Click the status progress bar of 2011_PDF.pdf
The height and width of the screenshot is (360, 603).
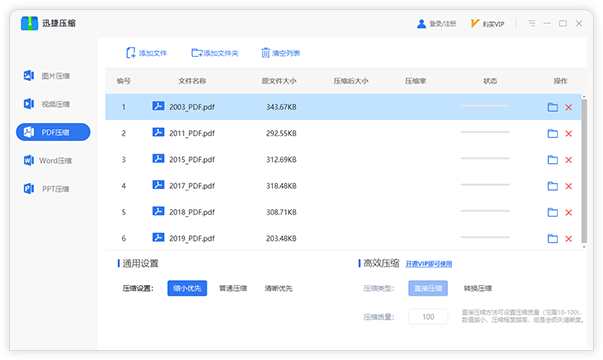485,132
